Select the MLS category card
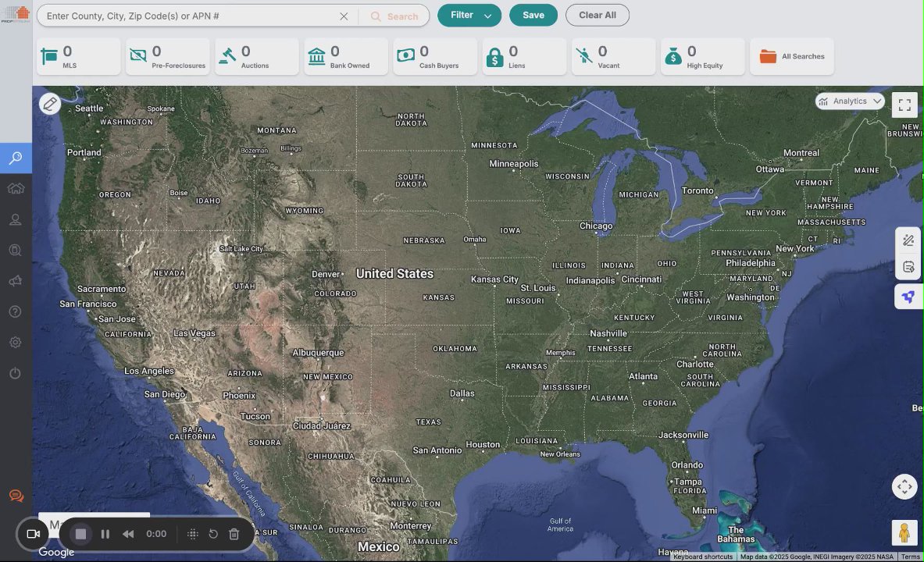Viewport: 924px width, 562px height. (x=78, y=56)
